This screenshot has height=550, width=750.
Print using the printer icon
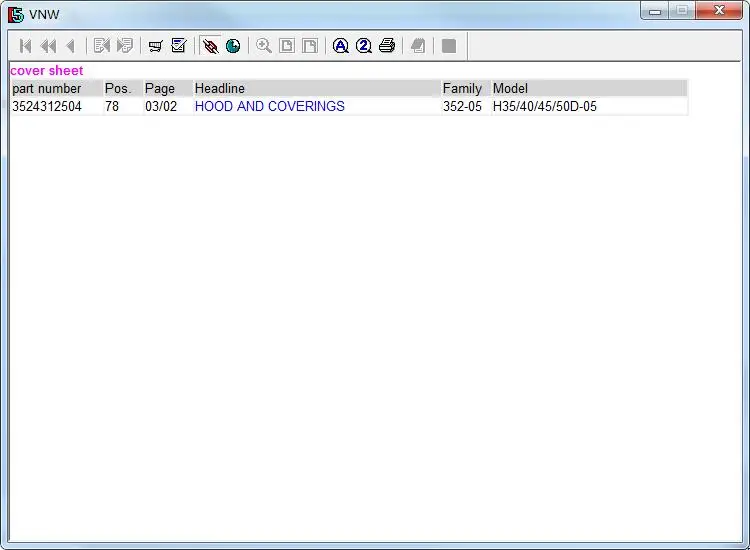click(387, 46)
